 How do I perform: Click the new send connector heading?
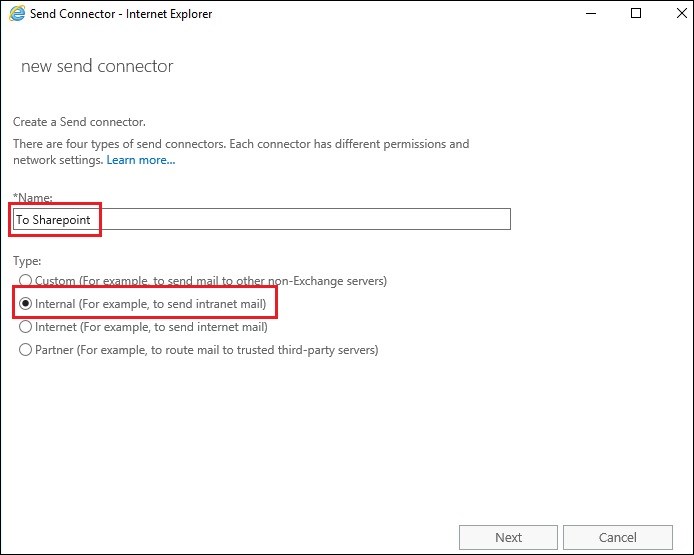[x=97, y=66]
